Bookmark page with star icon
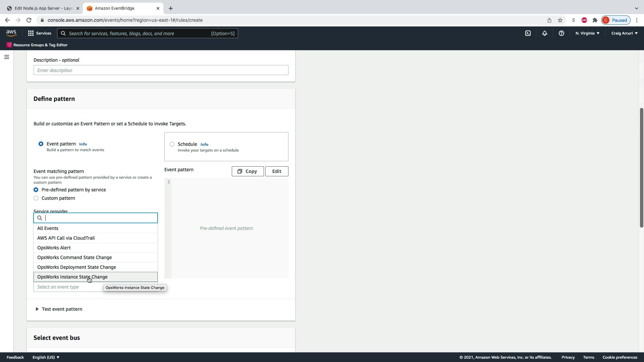 (560, 20)
